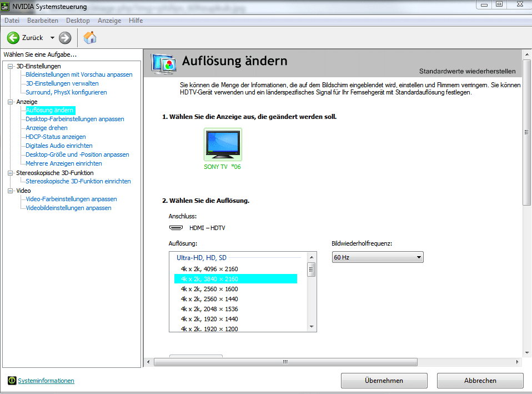Open the Datei menu
The height and width of the screenshot is (394, 532).
click(12, 21)
